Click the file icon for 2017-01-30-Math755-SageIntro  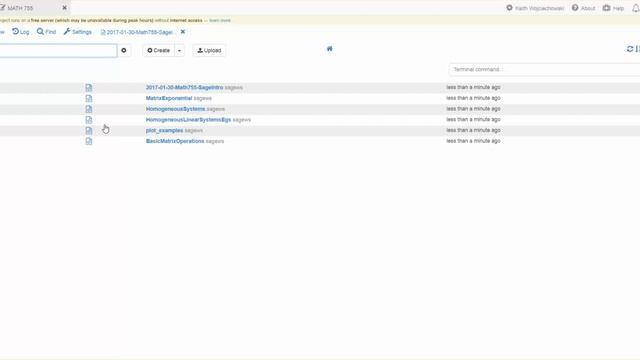pyautogui.click(x=89, y=87)
